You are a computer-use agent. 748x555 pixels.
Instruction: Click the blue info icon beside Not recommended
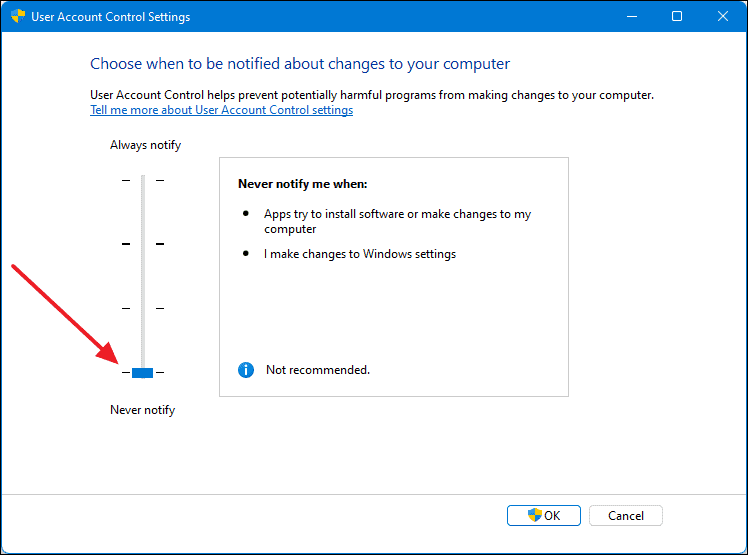coord(246,370)
